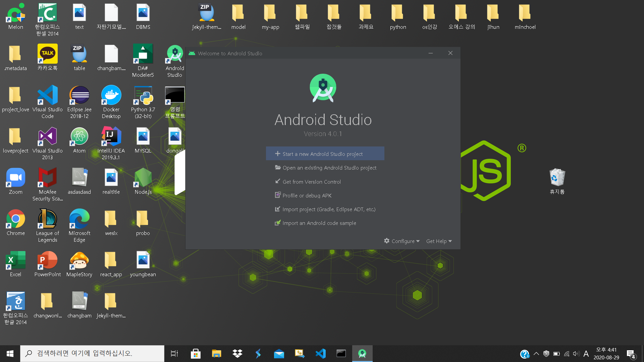Open the notification action center

[x=631, y=354]
